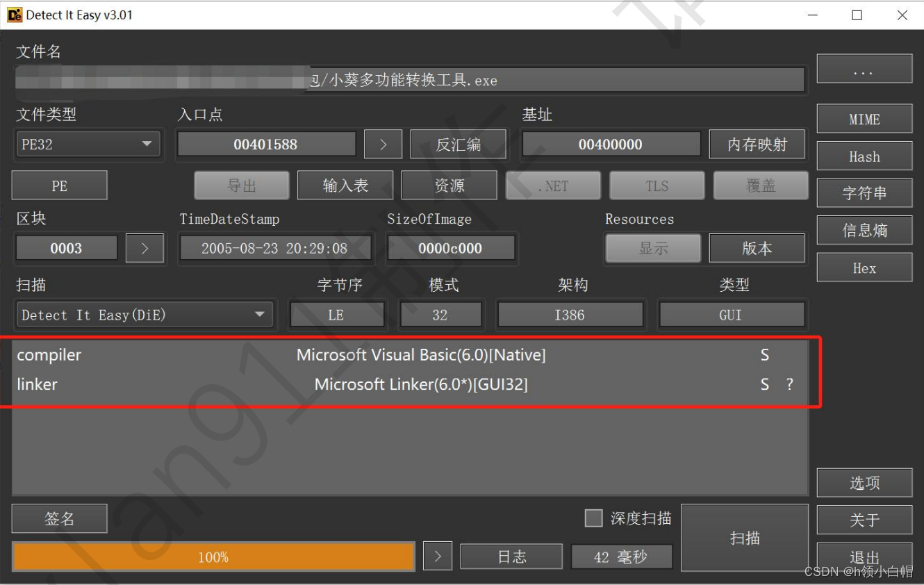Click the 覆盖 overlay button
The width and height of the screenshot is (924, 585).
coord(761,186)
